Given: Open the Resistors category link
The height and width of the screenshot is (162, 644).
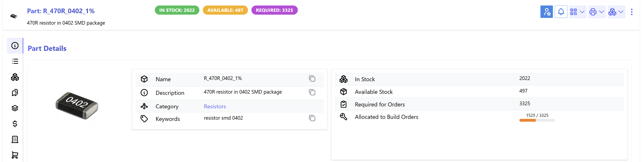Looking at the screenshot, I should 215,106.
